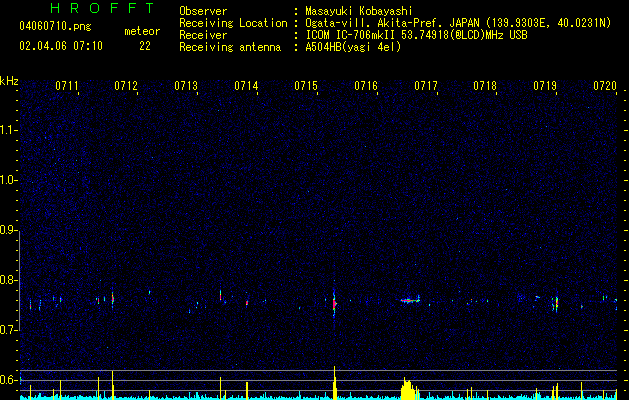
Task: Click the Receiving antenna label
Action: point(230,47)
